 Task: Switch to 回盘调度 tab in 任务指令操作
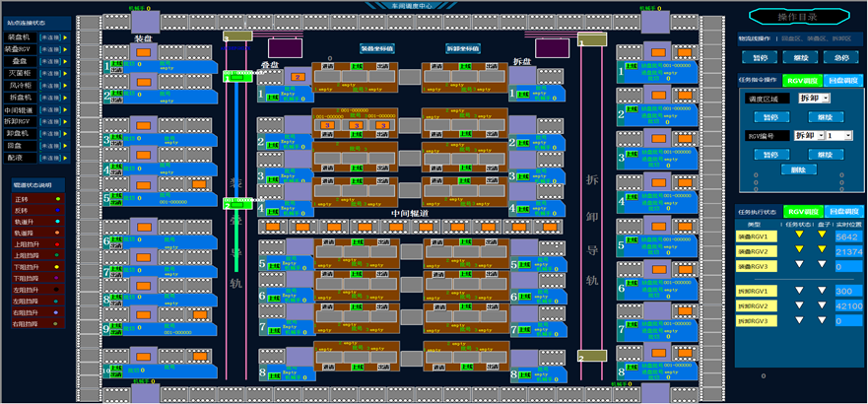click(x=841, y=81)
